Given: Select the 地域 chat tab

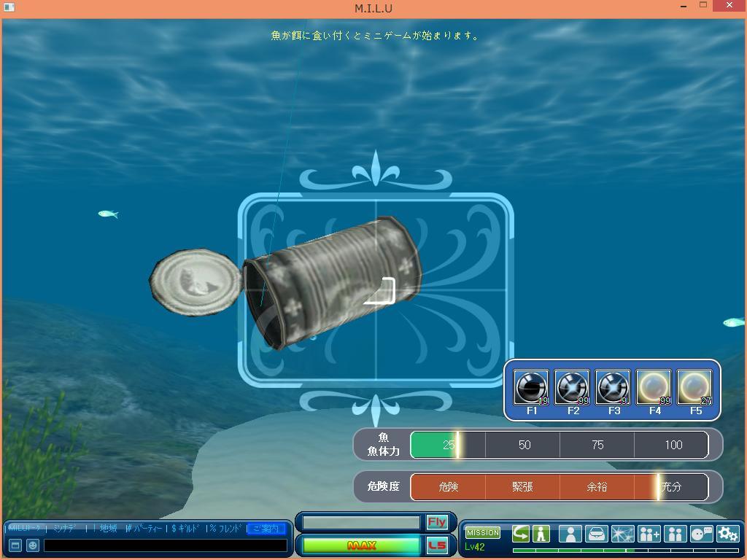Looking at the screenshot, I should pos(108,528).
